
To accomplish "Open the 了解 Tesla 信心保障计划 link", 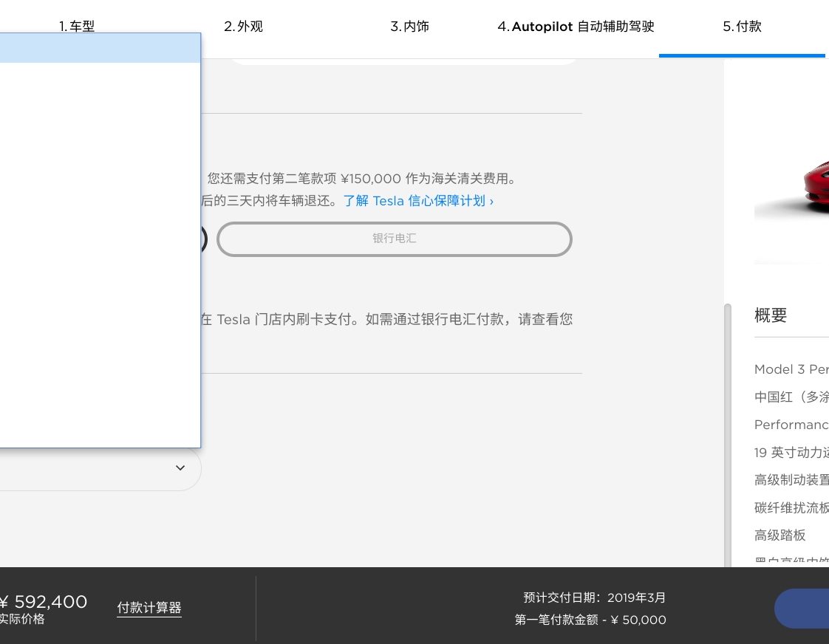I will point(418,201).
